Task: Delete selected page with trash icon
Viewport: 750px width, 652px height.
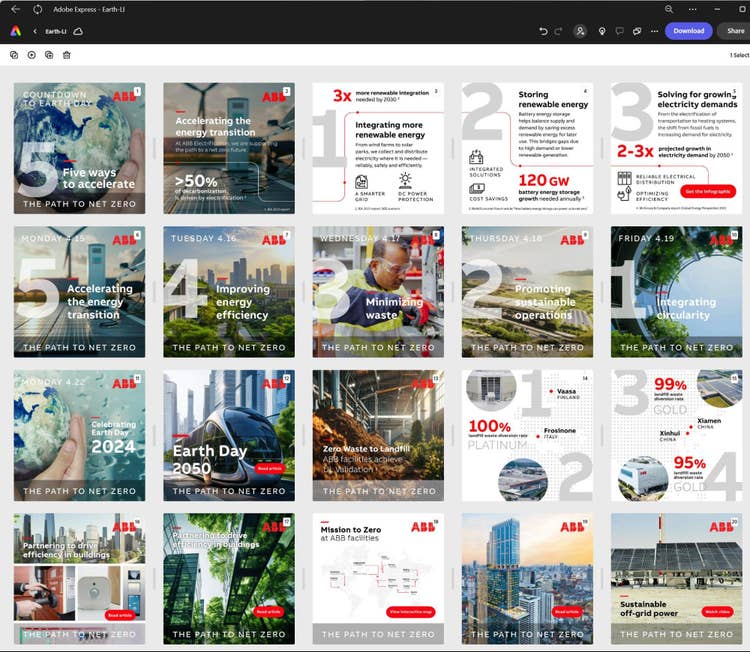Action: click(66, 55)
